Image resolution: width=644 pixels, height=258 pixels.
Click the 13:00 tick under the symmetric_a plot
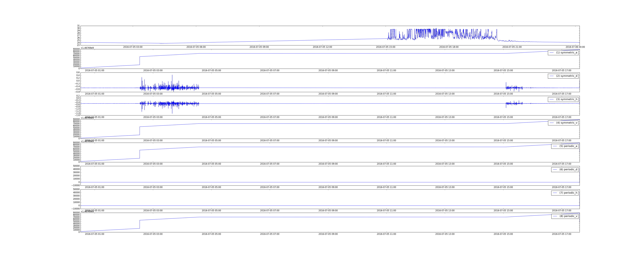(445, 71)
